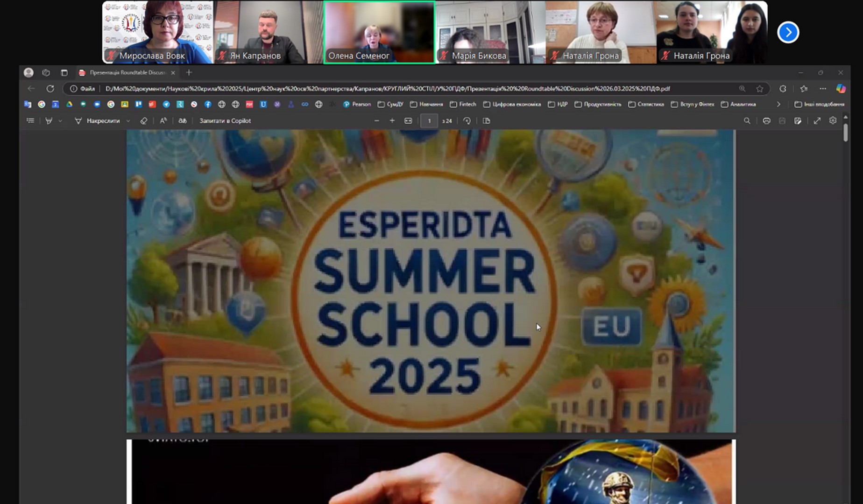The image size is (863, 504).
Task: Select Марія Бикова video tile
Action: [x=490, y=32]
